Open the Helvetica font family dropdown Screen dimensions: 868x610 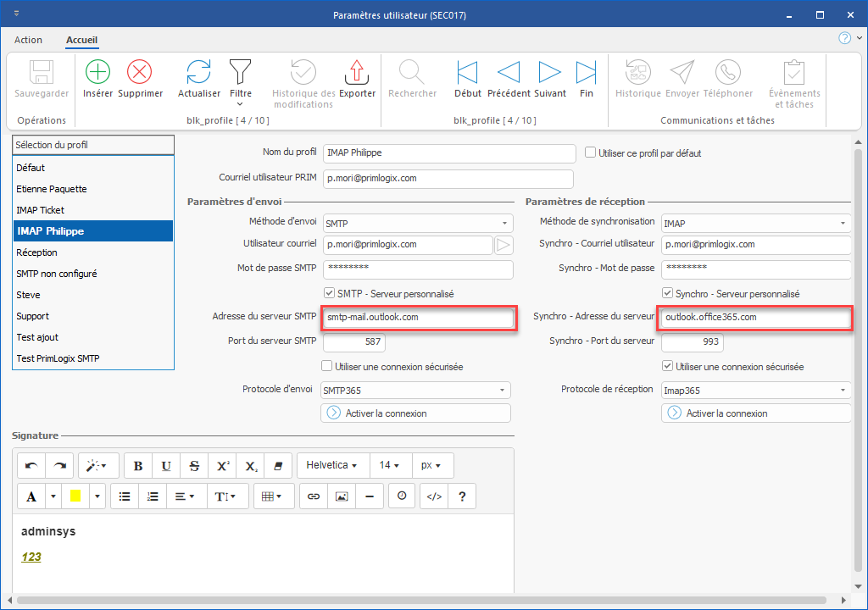331,465
